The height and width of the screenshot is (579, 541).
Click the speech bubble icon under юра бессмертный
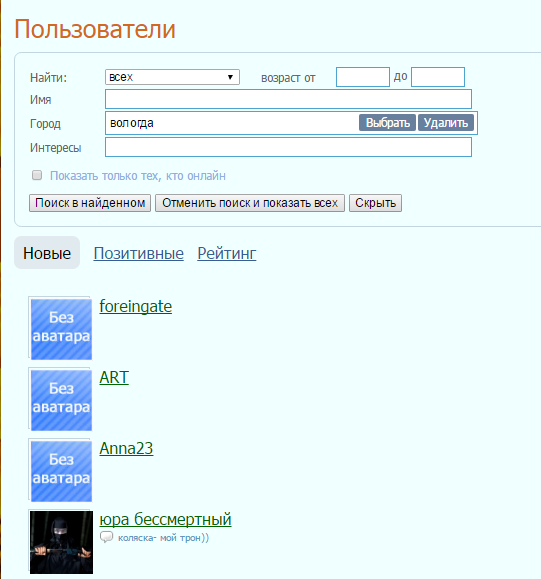coord(106,537)
